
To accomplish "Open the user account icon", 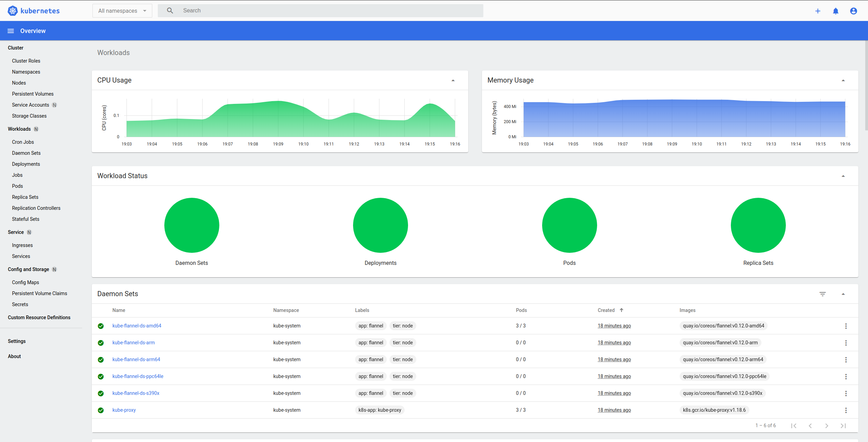I will [x=854, y=11].
